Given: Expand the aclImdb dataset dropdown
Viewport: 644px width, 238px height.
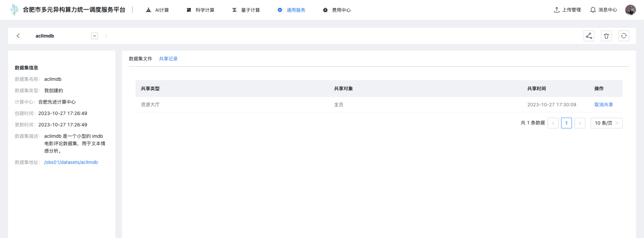Looking at the screenshot, I should tap(95, 36).
